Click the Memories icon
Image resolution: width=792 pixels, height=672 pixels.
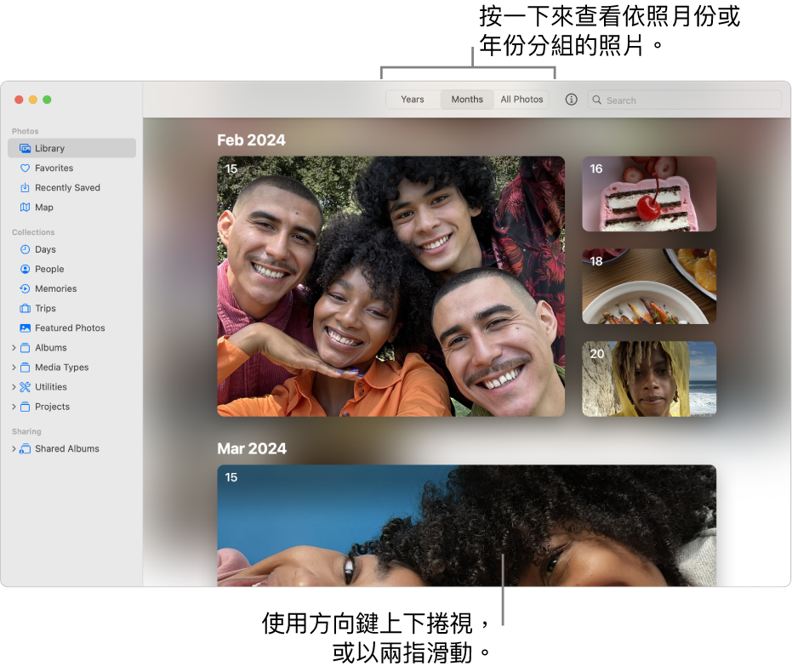25,289
